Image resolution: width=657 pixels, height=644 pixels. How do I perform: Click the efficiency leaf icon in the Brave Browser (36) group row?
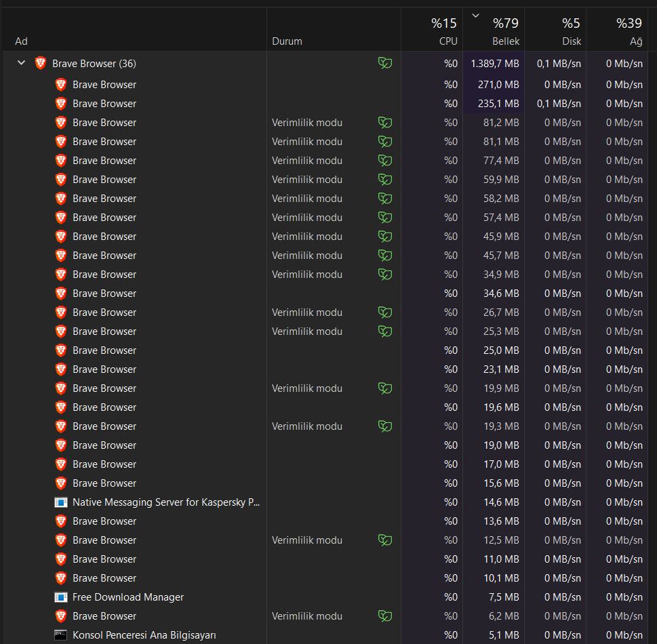(385, 63)
